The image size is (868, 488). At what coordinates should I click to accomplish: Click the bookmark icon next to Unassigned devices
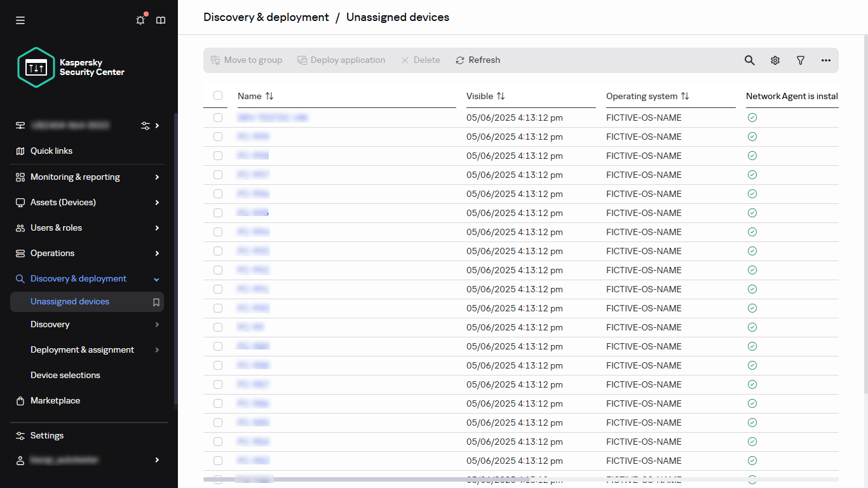click(x=156, y=302)
